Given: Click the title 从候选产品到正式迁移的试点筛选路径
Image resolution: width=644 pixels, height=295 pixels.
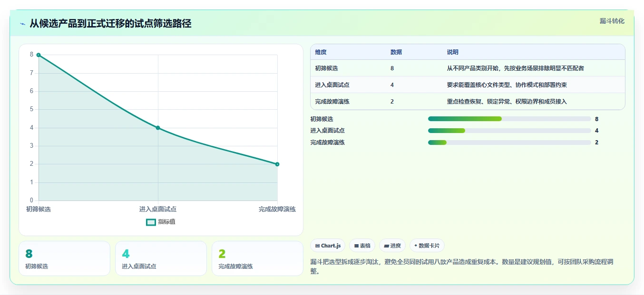Looking at the screenshot, I should [x=110, y=24].
